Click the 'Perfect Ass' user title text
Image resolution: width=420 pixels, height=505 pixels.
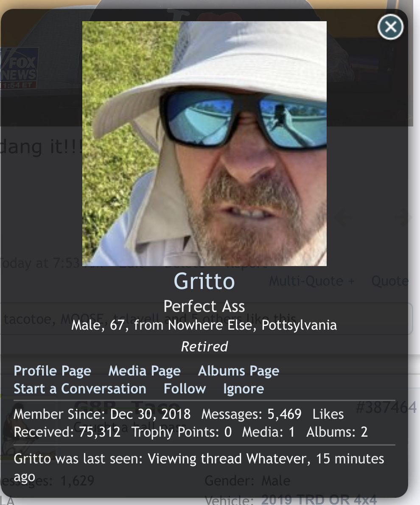pyautogui.click(x=204, y=306)
